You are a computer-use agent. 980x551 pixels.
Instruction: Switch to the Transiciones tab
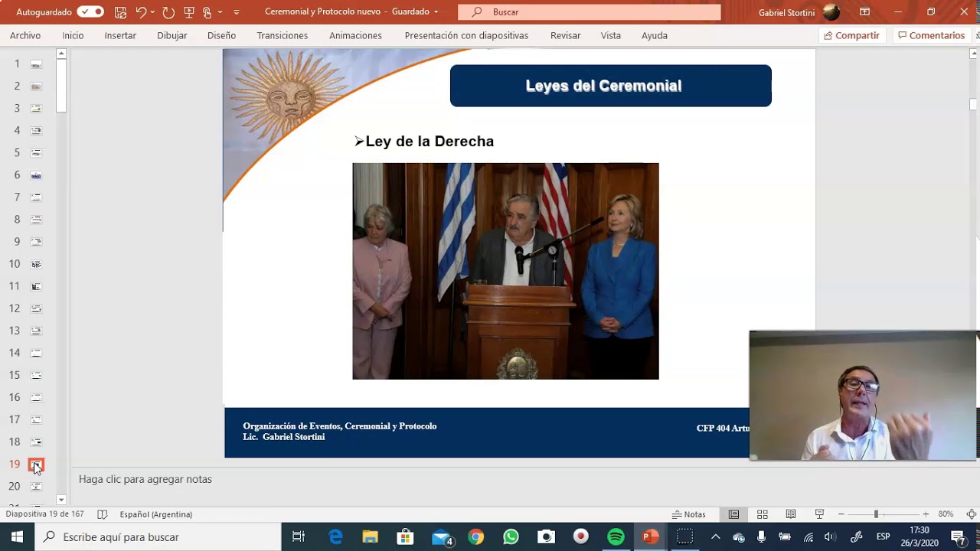(283, 35)
